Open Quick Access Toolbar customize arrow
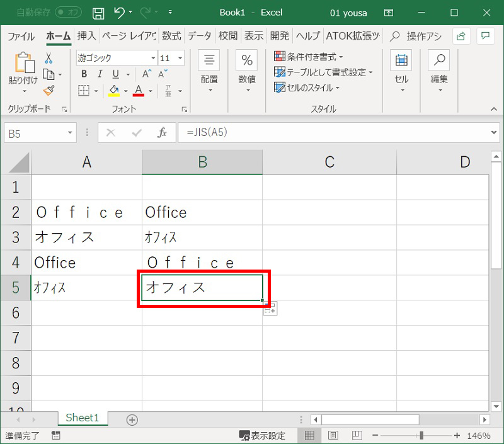Screen dimensions: 504x444 click(x=170, y=12)
